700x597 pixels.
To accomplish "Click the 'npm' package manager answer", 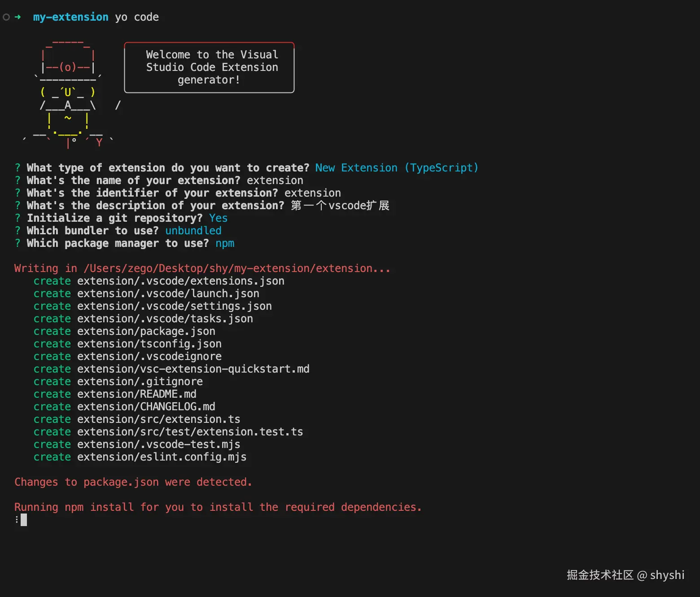I will [225, 243].
